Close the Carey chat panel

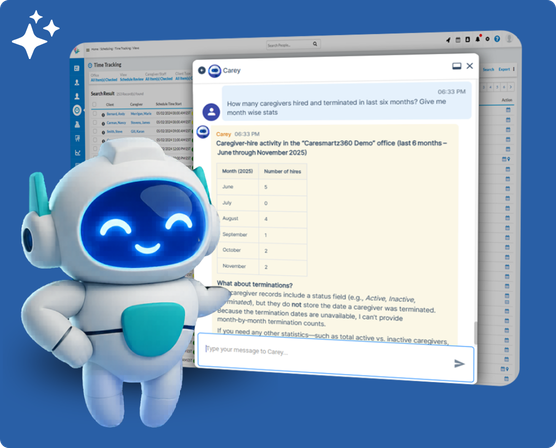pos(470,66)
